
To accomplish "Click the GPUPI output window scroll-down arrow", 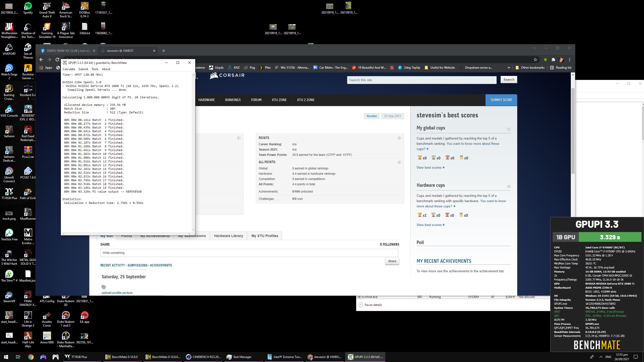I will (193, 230).
